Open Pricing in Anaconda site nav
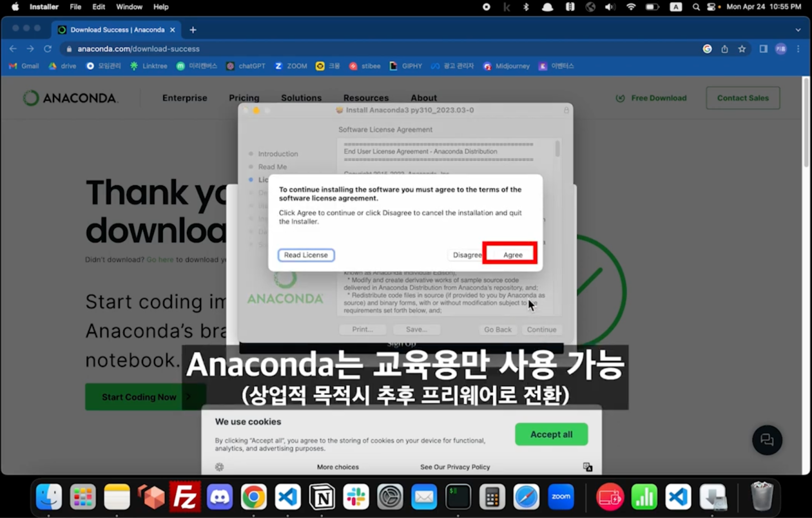The height and width of the screenshot is (518, 812). click(244, 98)
